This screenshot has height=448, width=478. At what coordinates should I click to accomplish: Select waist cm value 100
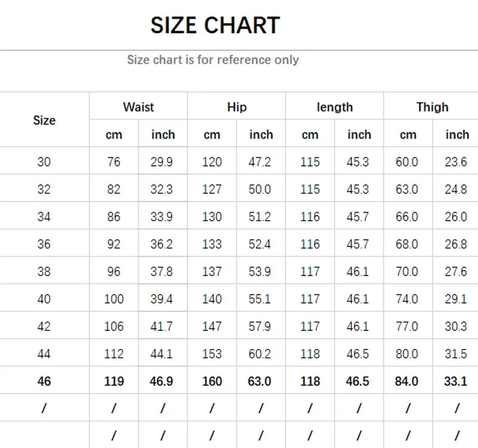pos(114,299)
